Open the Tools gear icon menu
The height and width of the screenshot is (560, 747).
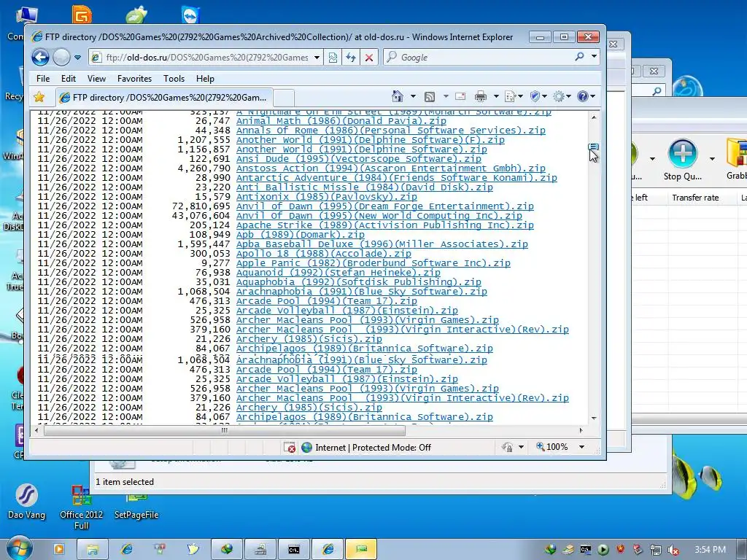pyautogui.click(x=559, y=97)
